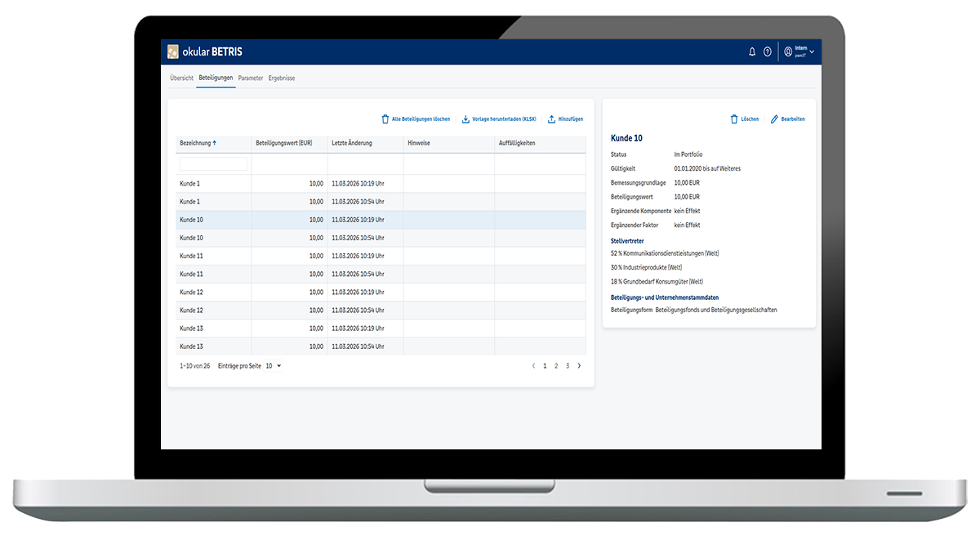
Task: Click trash icon for Alle Beteiligungen löschen
Action: pos(385,119)
